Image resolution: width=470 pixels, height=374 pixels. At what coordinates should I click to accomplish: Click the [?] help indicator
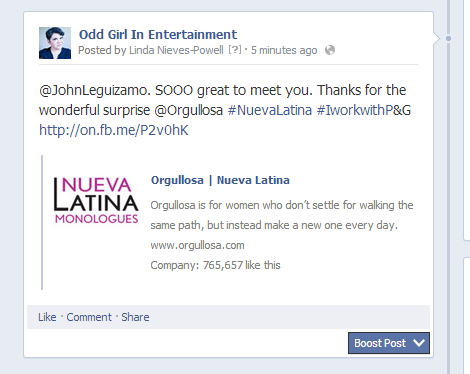point(235,50)
